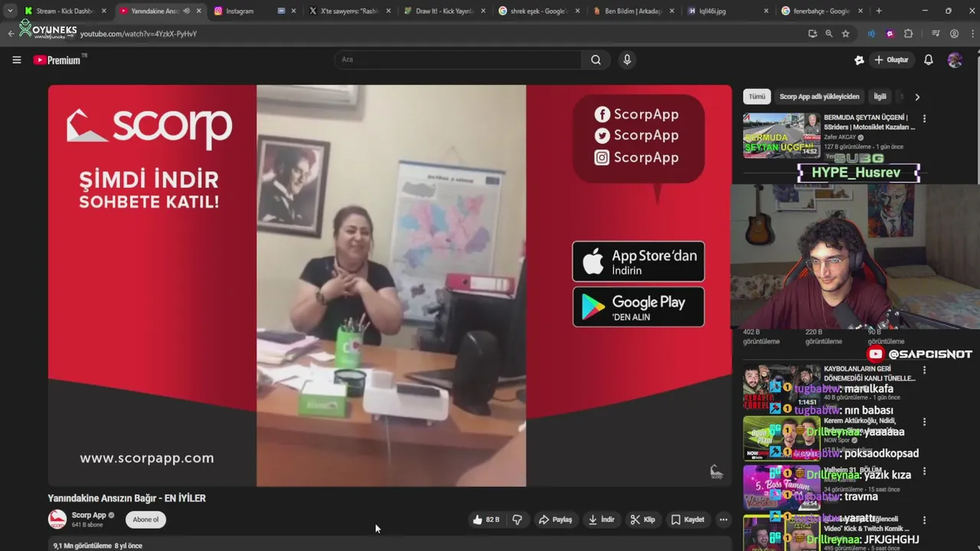Click the browser address bar URL
This screenshot has height=551, width=980.
139,34
